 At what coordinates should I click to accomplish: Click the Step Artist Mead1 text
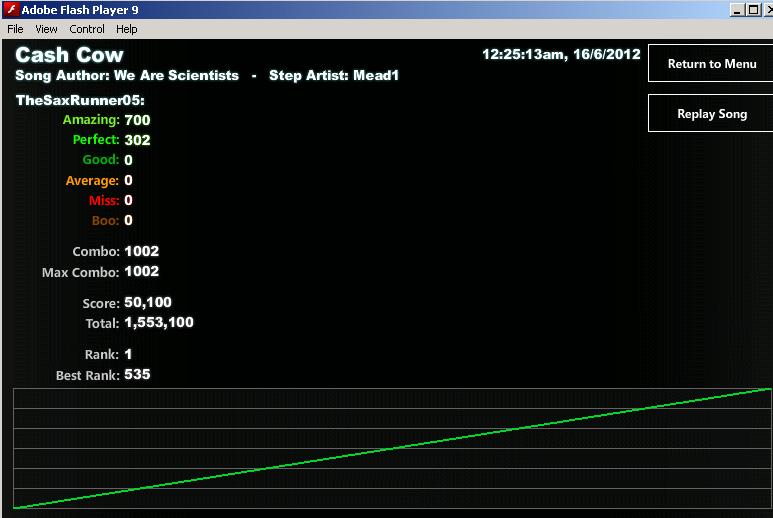tap(334, 75)
